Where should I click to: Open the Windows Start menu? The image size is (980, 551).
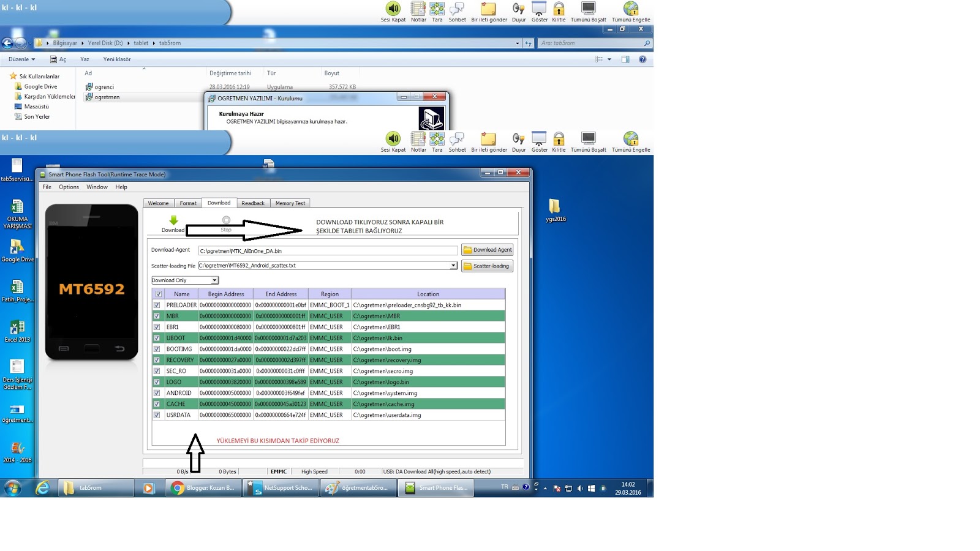[x=12, y=488]
